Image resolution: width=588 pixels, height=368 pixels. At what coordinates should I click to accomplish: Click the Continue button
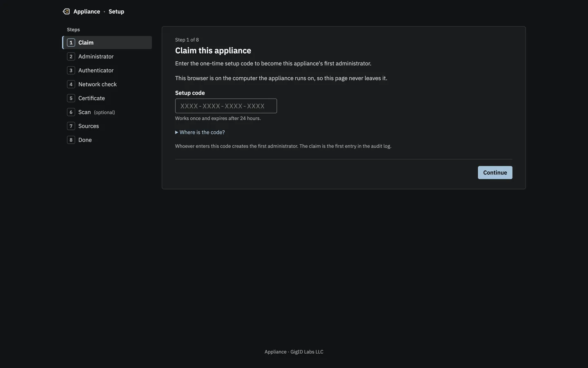point(495,173)
